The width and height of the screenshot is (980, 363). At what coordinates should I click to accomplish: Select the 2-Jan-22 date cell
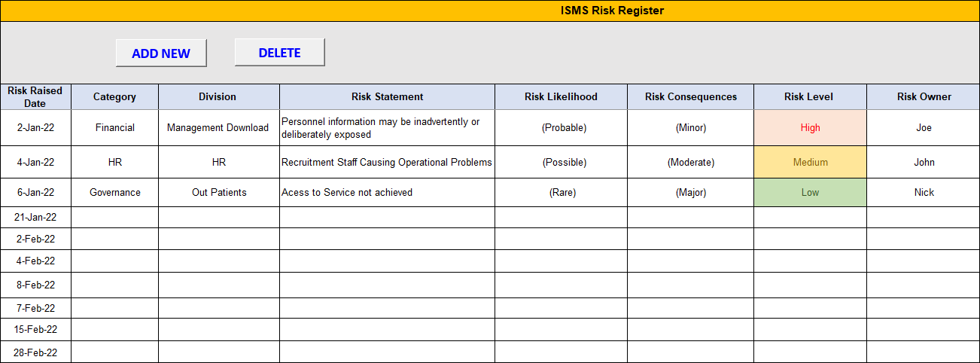[35, 127]
